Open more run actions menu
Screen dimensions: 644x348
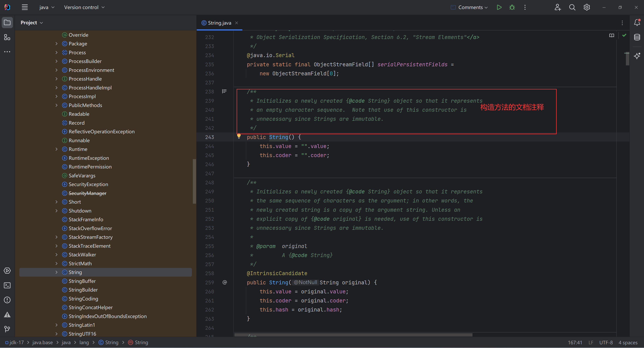tap(525, 7)
